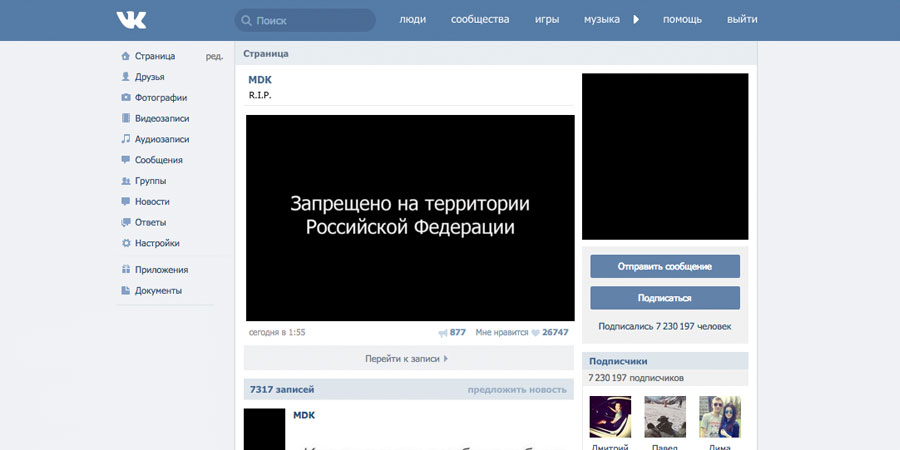Screen dimensions: 900x450
Task: Click the speech bubble icon beside Сообщения
Action: pyautogui.click(x=126, y=160)
